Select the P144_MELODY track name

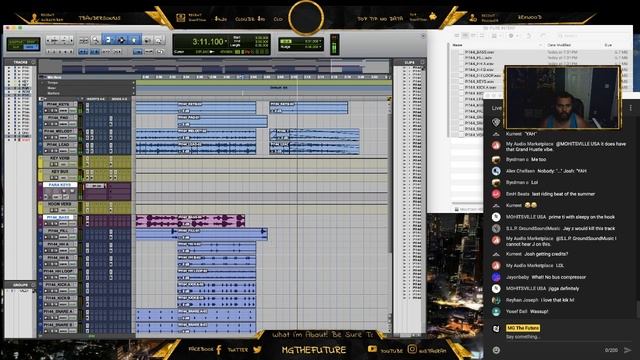point(58,131)
